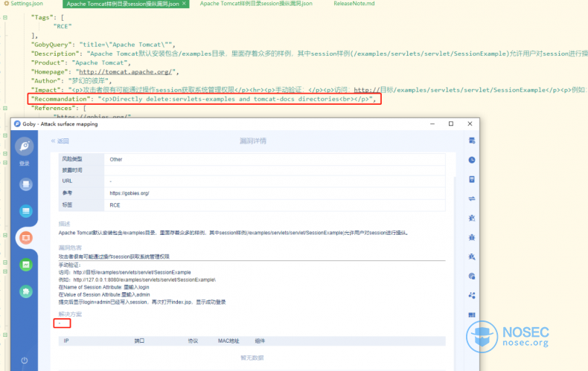The width and height of the screenshot is (588, 371).
Task: Click the "Description" key in the json editor
Action: (55, 54)
